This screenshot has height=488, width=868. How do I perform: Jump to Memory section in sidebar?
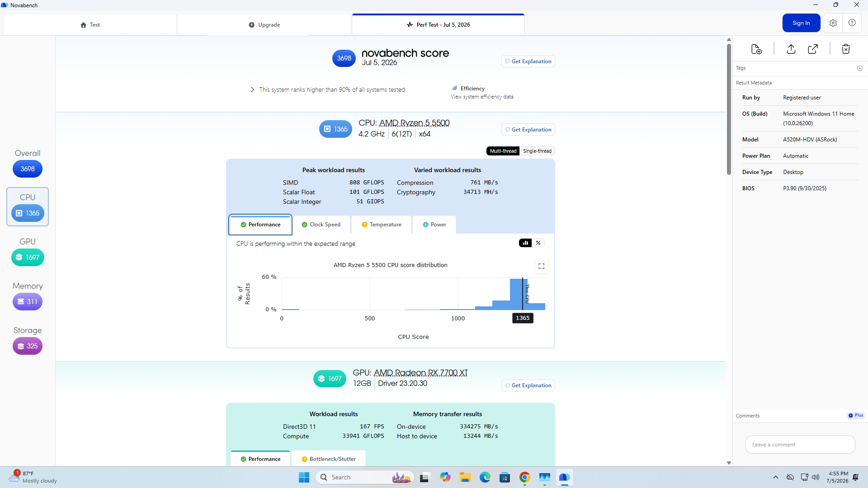[x=28, y=296]
